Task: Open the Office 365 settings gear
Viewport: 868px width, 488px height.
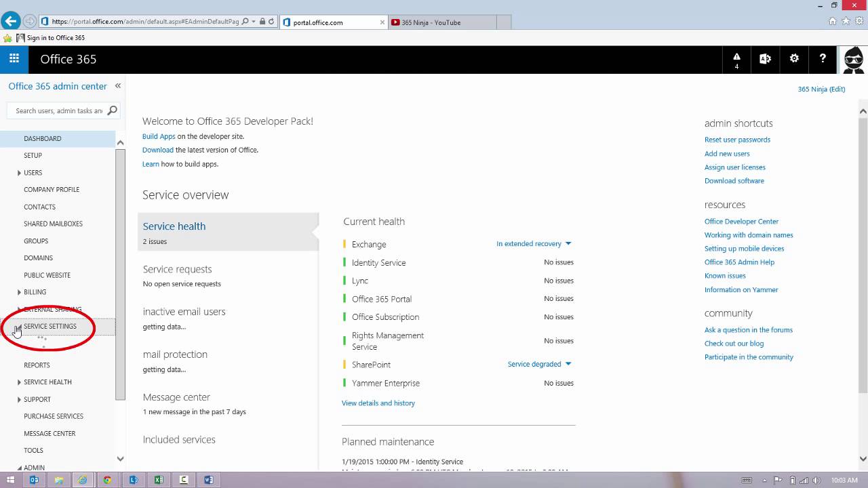Action: pyautogui.click(x=794, y=59)
